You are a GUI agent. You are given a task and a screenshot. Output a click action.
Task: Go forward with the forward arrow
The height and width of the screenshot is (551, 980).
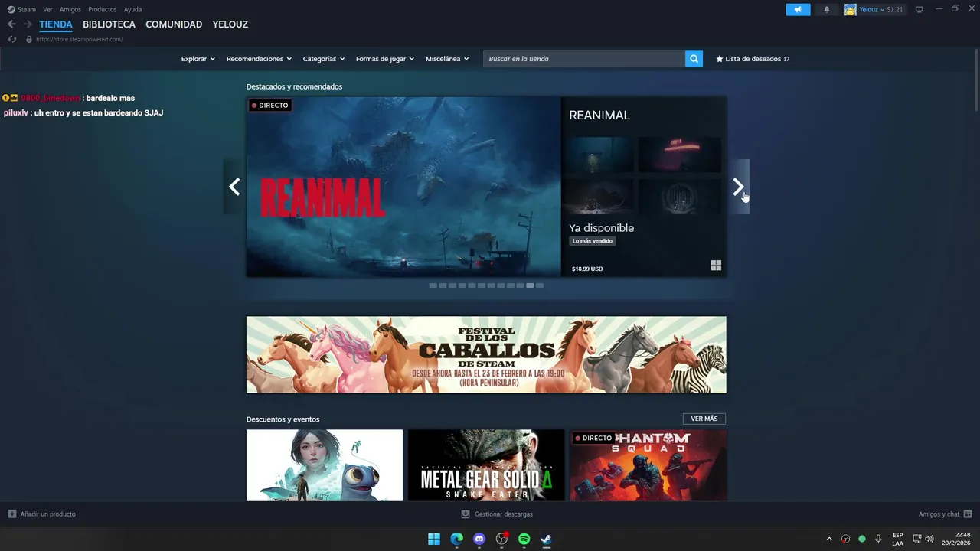point(28,24)
